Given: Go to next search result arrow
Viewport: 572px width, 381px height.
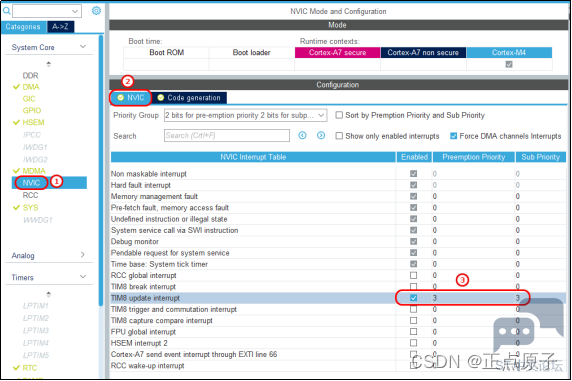Looking at the screenshot, I should pos(321,135).
